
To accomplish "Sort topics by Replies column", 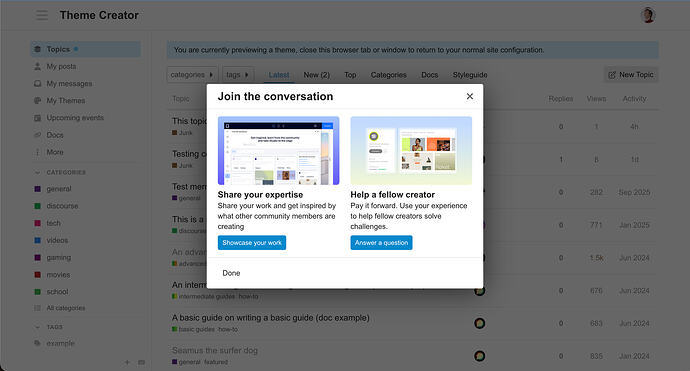I will [561, 99].
